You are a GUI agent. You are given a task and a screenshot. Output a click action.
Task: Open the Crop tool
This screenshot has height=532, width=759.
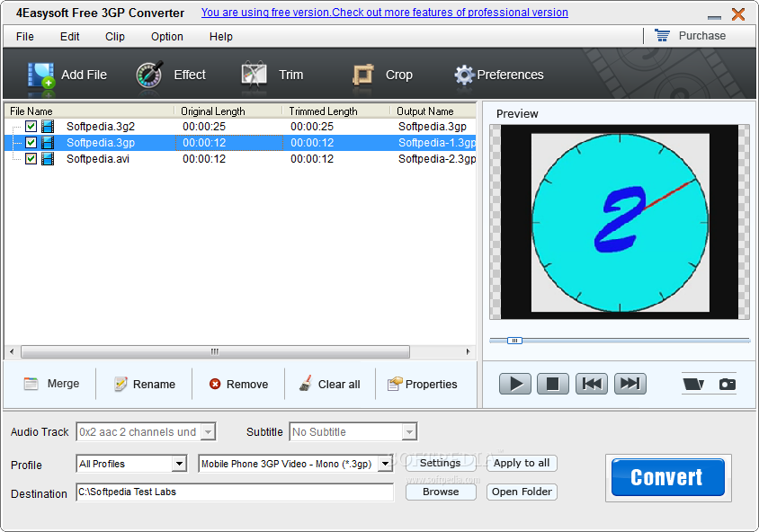pyautogui.click(x=382, y=75)
